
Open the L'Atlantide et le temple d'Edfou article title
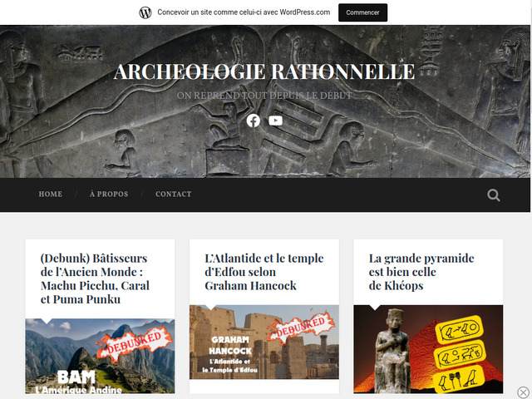pos(264,272)
